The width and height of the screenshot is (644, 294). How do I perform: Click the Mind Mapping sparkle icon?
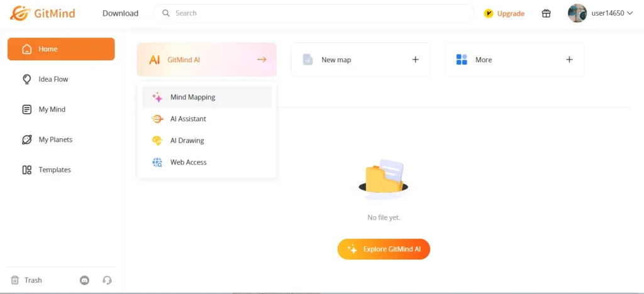[157, 97]
